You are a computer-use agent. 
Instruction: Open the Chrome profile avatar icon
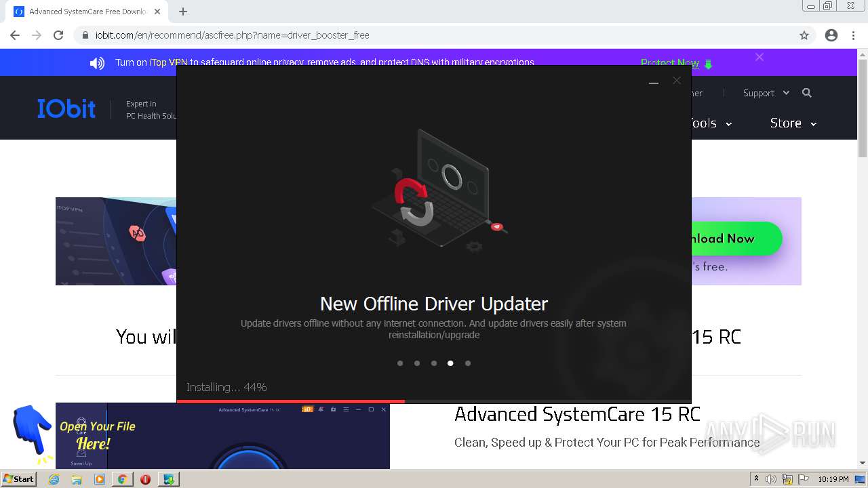pos(831,35)
